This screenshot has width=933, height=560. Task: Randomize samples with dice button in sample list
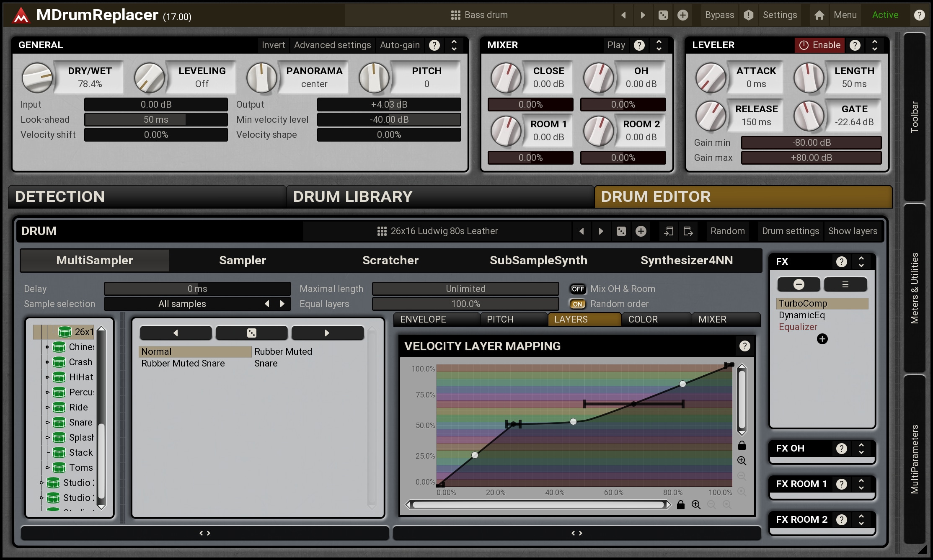tap(251, 333)
